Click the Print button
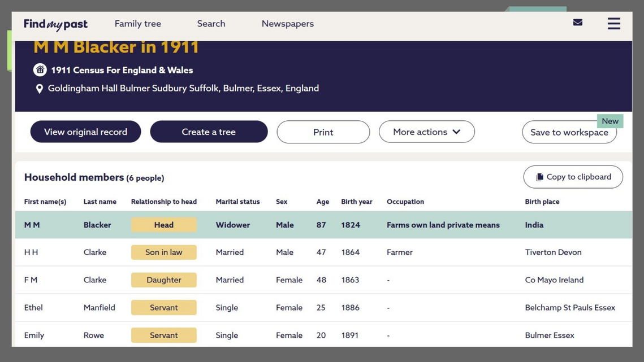Screen dimensions: 644x362 pyautogui.click(x=323, y=132)
